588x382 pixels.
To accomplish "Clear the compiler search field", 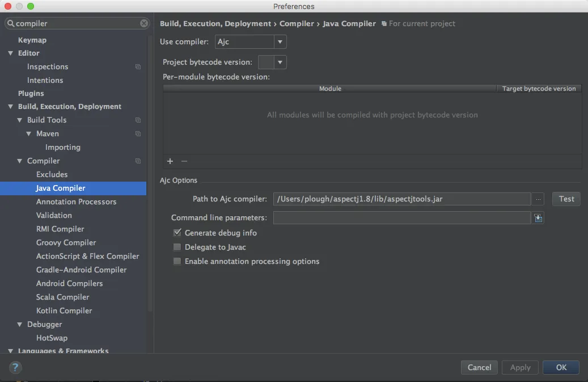I will (x=144, y=23).
